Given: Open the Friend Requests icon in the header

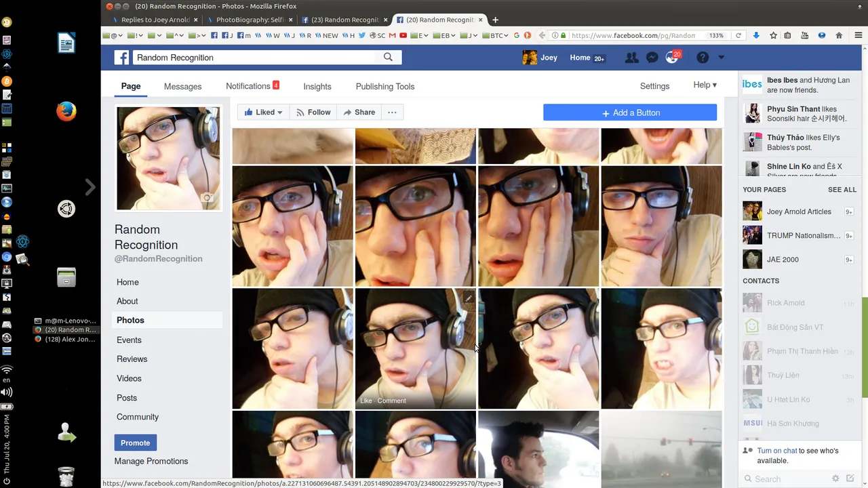Looking at the screenshot, I should click(x=631, y=58).
